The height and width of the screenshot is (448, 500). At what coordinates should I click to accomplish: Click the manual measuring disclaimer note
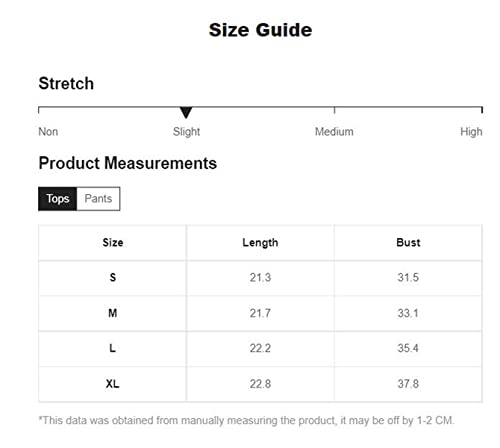[x=246, y=420]
